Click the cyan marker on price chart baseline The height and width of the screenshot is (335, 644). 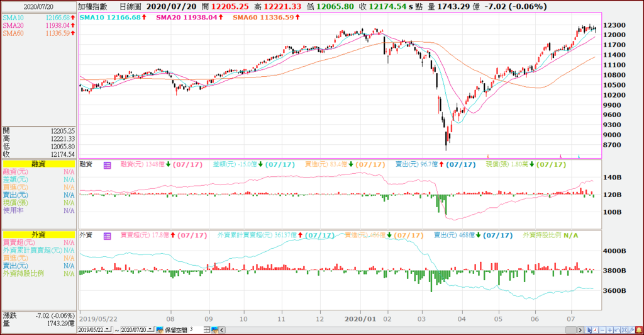(579, 156)
